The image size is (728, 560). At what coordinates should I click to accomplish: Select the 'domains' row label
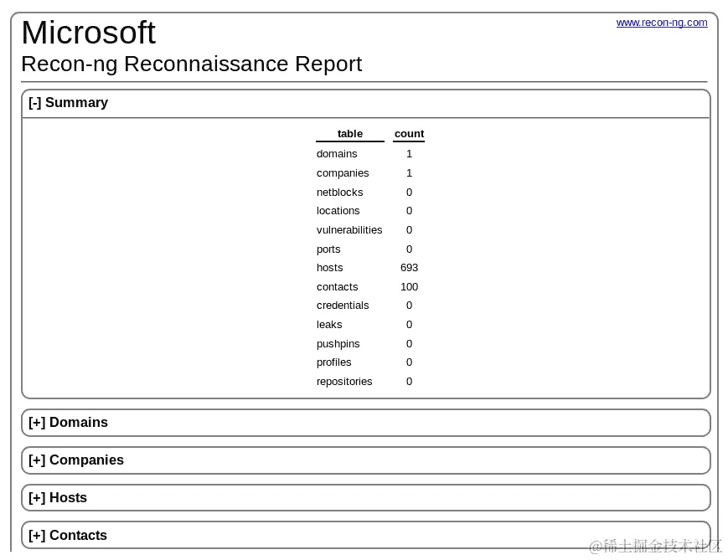pyautogui.click(x=337, y=153)
